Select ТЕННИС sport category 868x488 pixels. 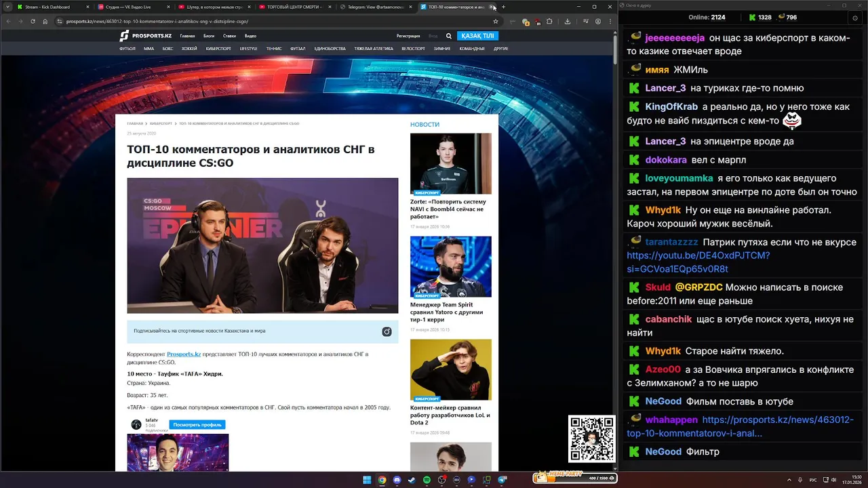pos(274,49)
